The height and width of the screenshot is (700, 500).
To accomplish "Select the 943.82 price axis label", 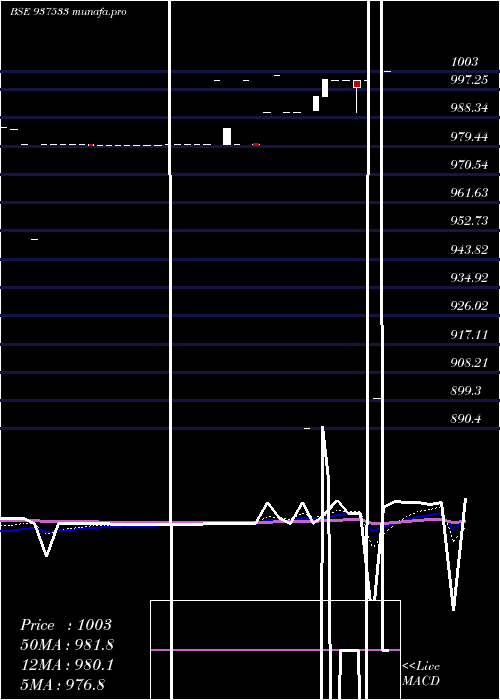I will [x=469, y=250].
